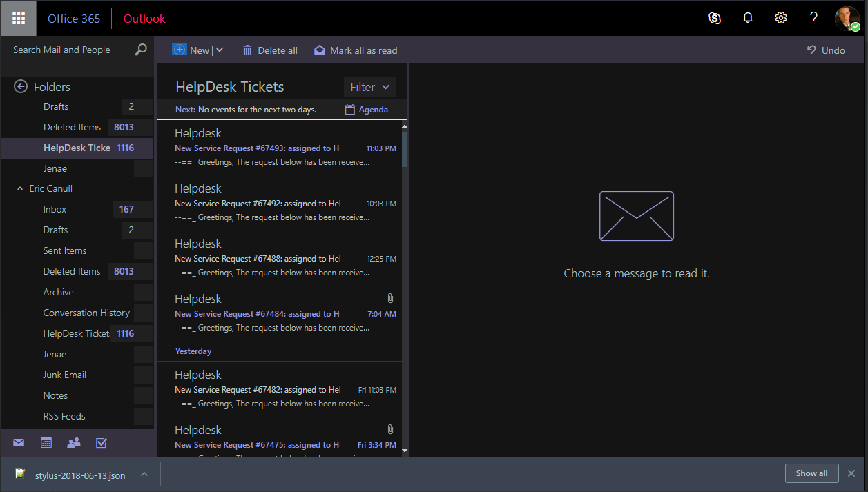Click the paperclip on message #67484
Screen dimensions: 868x492
point(389,298)
